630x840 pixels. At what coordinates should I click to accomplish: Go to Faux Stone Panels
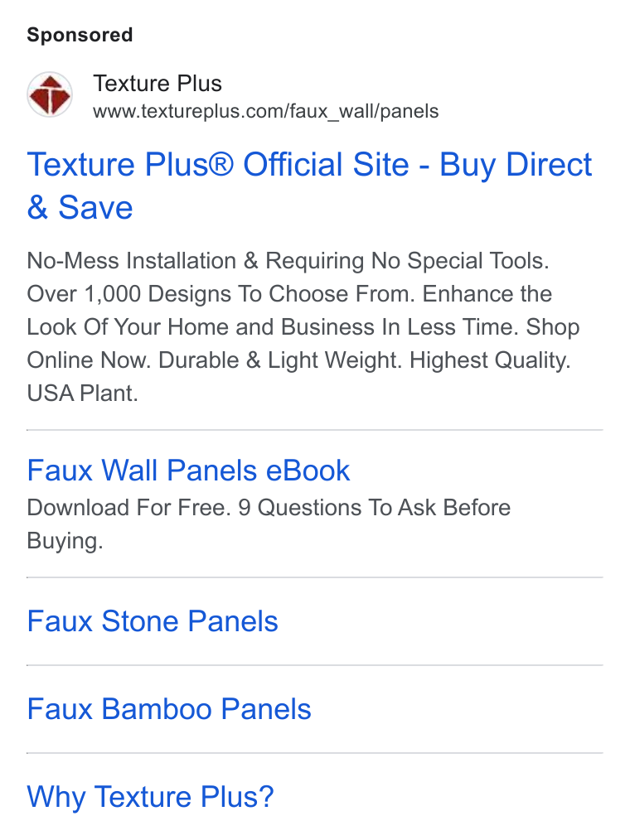click(x=153, y=621)
